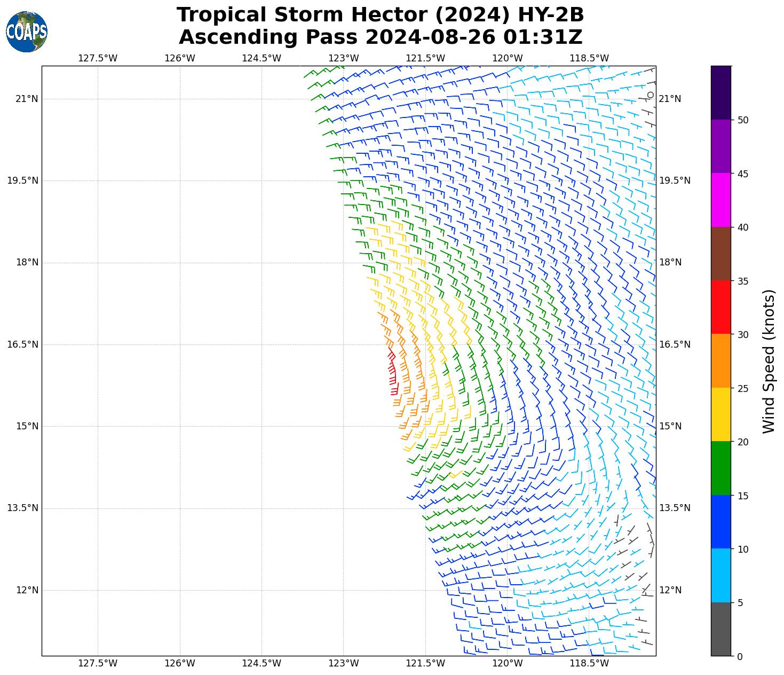Click the 123°W label on top axis
This screenshot has width=784, height=675.
click(x=343, y=58)
